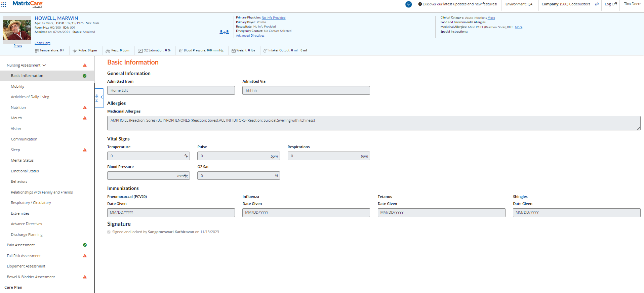Click the Intake/Output icon
Image resolution: width=644 pixels, height=293 pixels.
pyautogui.click(x=265, y=50)
